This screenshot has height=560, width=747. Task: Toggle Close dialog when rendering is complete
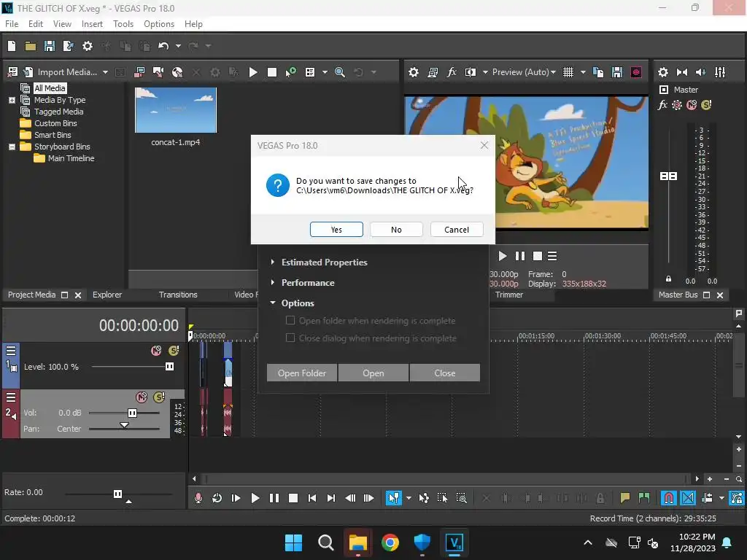[x=290, y=338]
